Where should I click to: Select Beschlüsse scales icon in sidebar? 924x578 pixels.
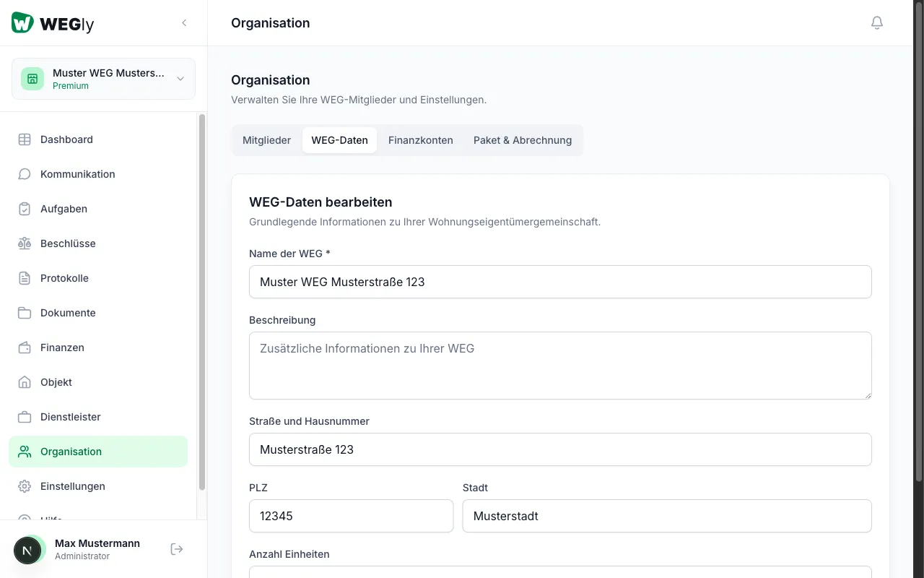[25, 243]
